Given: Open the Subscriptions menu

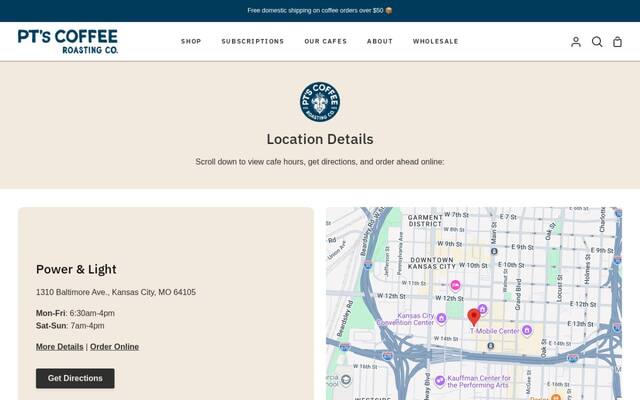Looking at the screenshot, I should click(253, 42).
